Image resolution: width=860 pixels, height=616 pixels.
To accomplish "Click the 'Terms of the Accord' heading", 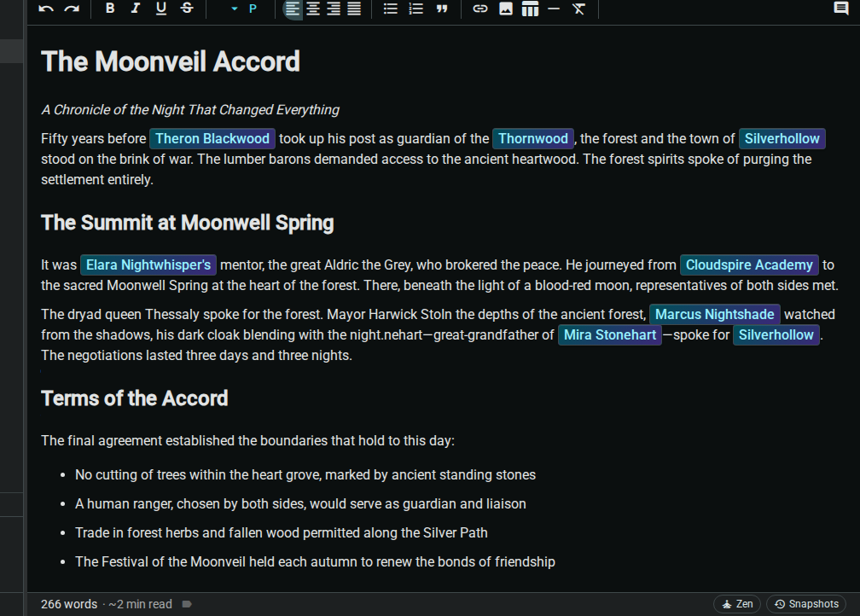I will 135,398.
